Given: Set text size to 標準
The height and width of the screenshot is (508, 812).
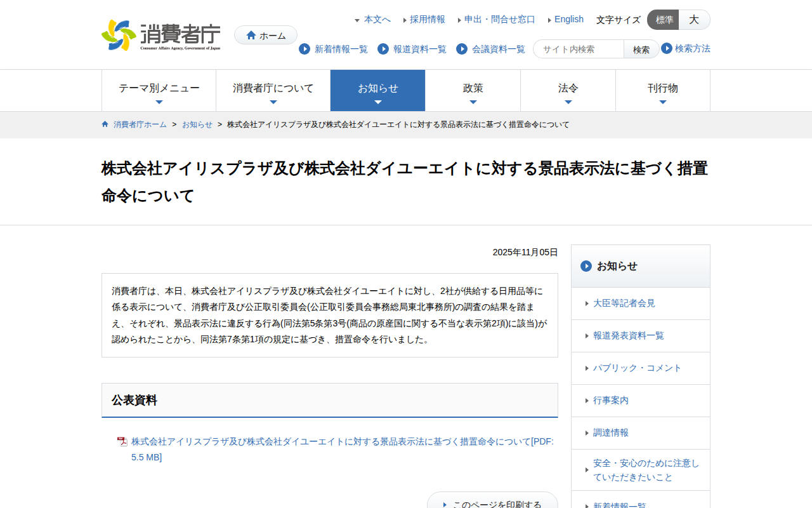Looking at the screenshot, I should point(664,20).
